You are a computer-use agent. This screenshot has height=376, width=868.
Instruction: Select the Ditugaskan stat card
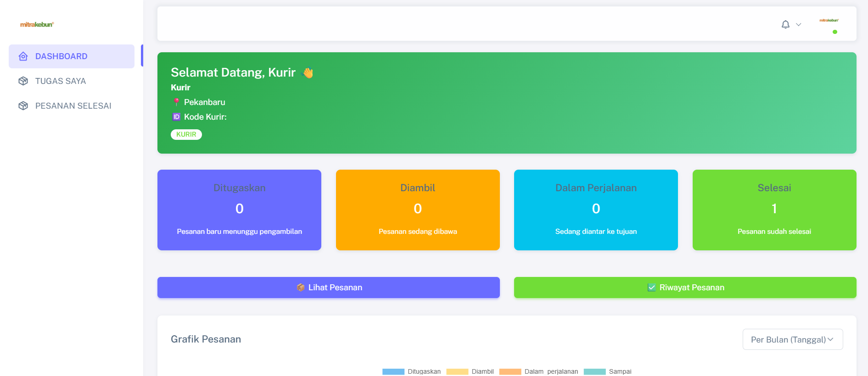239,210
